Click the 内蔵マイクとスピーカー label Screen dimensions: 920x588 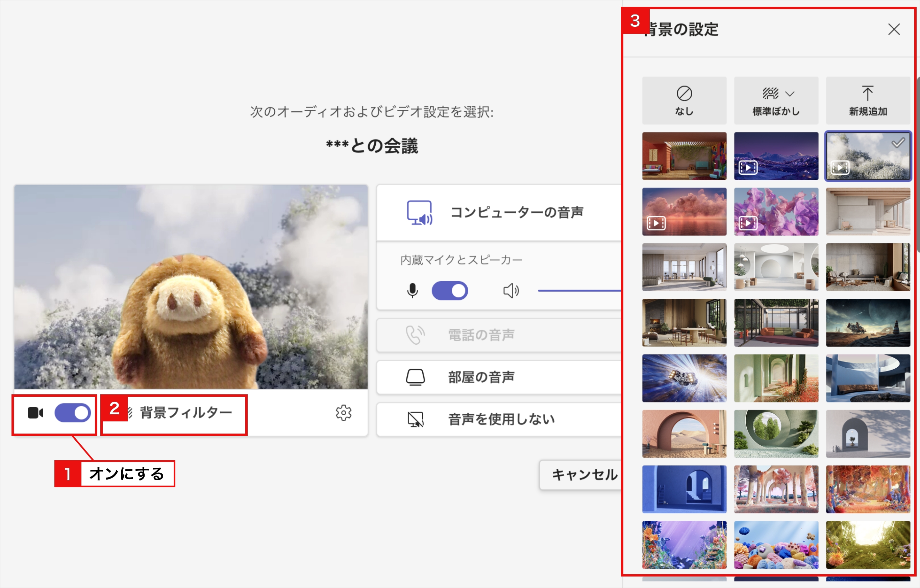[x=462, y=260]
